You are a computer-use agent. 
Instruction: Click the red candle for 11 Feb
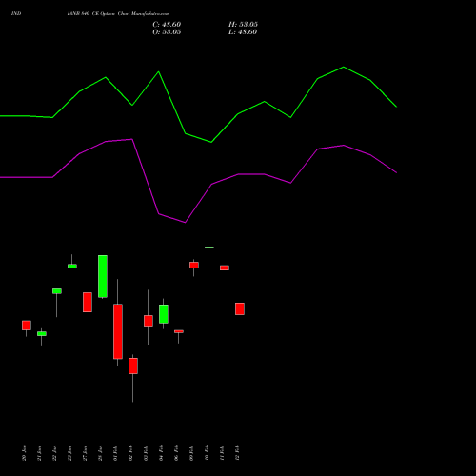(225, 268)
